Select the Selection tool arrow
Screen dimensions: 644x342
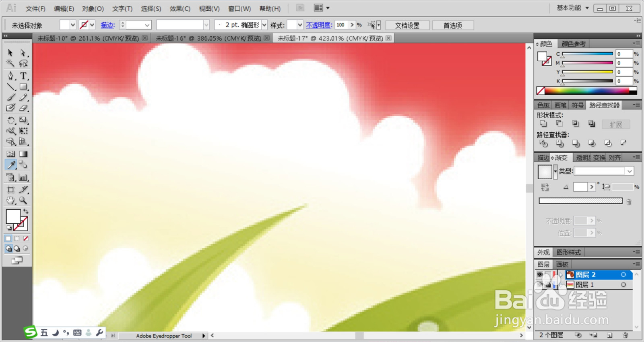[x=10, y=53]
